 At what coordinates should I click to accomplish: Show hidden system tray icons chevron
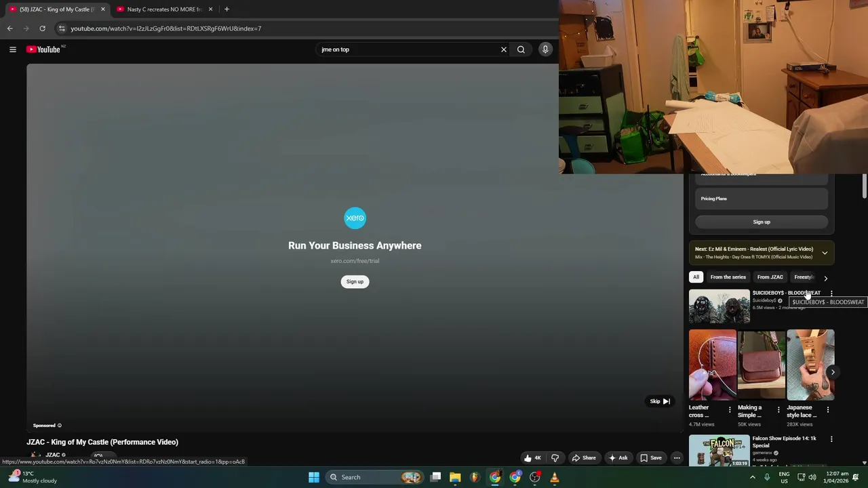752,477
